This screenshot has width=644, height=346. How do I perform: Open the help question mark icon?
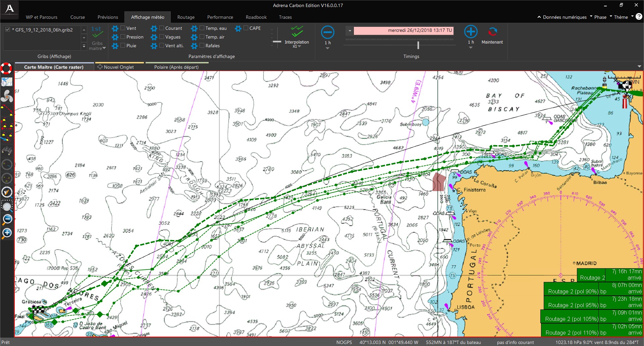(x=639, y=16)
